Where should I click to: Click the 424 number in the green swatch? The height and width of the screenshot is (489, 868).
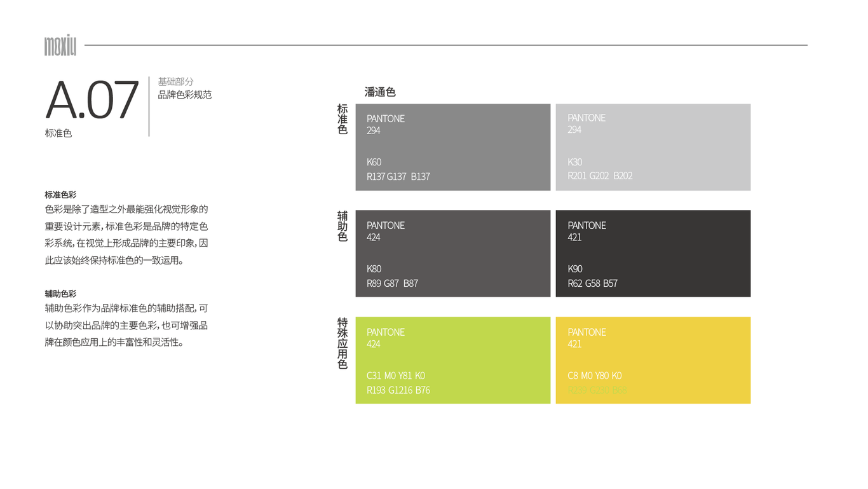373,344
